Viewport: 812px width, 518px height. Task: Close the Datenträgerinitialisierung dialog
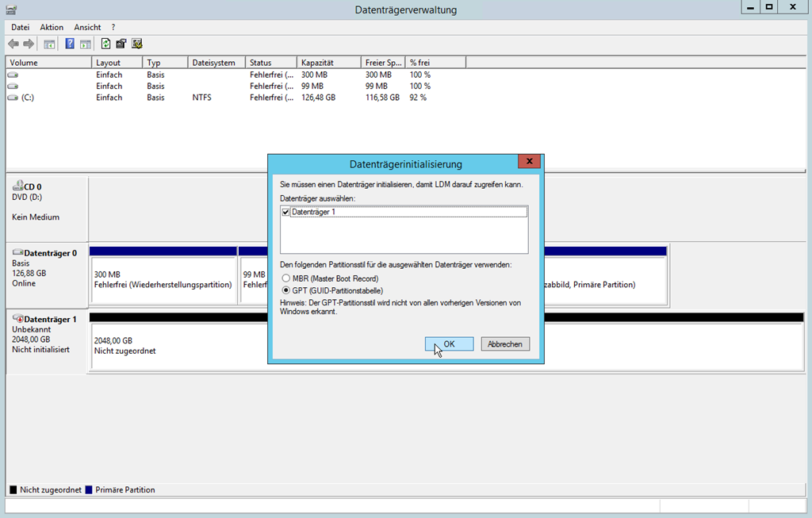click(x=529, y=162)
